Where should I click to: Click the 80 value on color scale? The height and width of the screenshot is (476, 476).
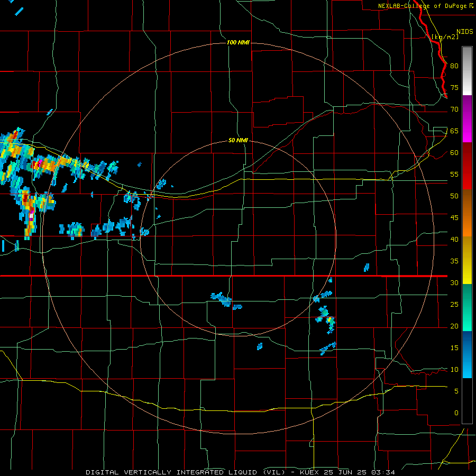(454, 66)
